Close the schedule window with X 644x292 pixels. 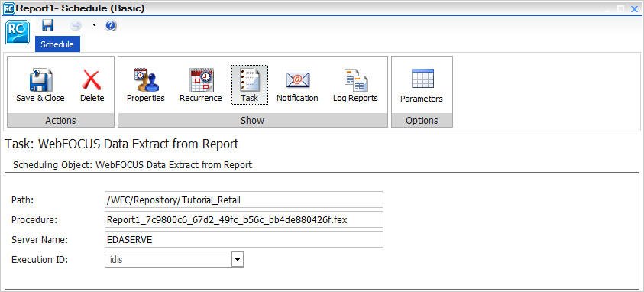point(635,8)
